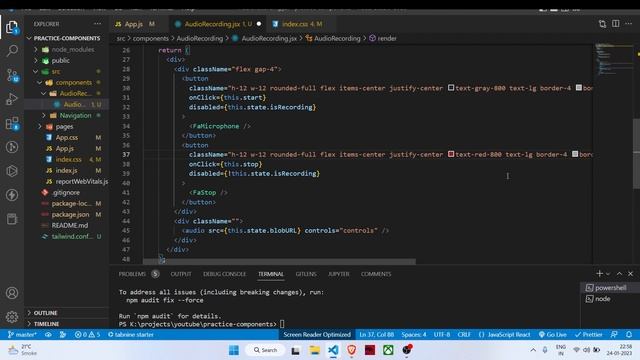Click text-red-800 color swatch on line 37
Image resolution: width=640 pixels, height=360 pixels.
451,154
